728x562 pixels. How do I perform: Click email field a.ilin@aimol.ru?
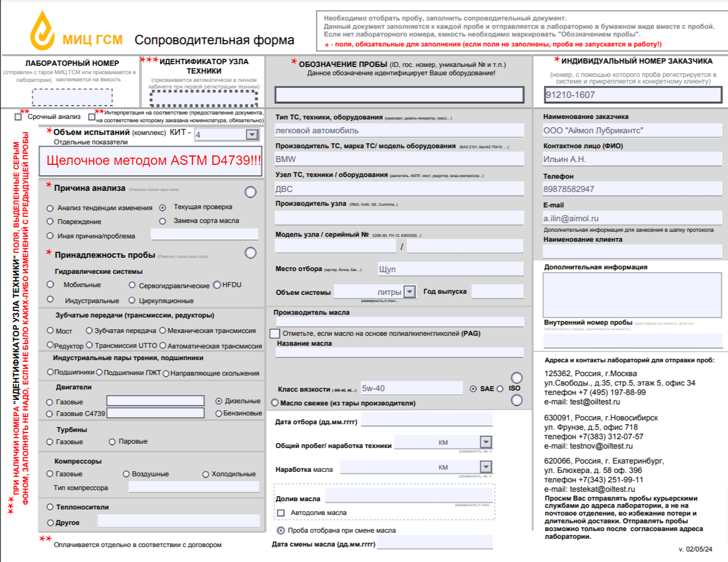[632, 218]
